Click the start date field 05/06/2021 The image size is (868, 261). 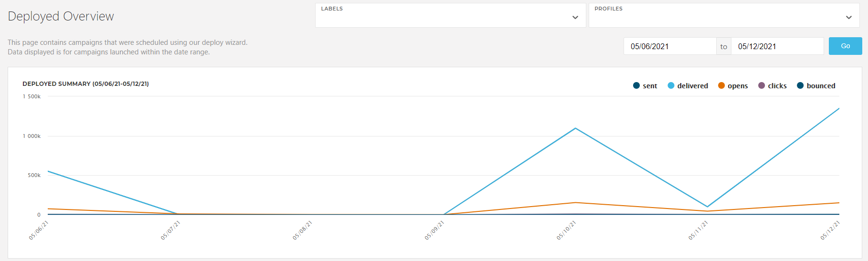[669, 46]
